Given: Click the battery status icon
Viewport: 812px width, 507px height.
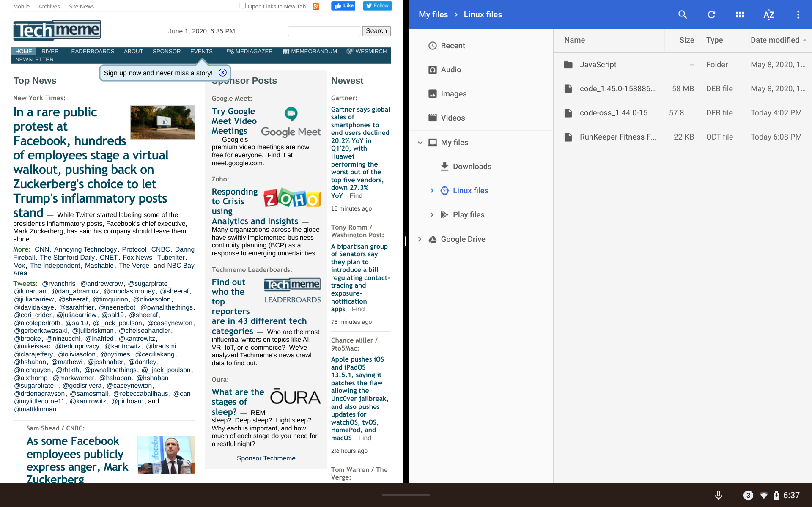Looking at the screenshot, I should [776, 495].
